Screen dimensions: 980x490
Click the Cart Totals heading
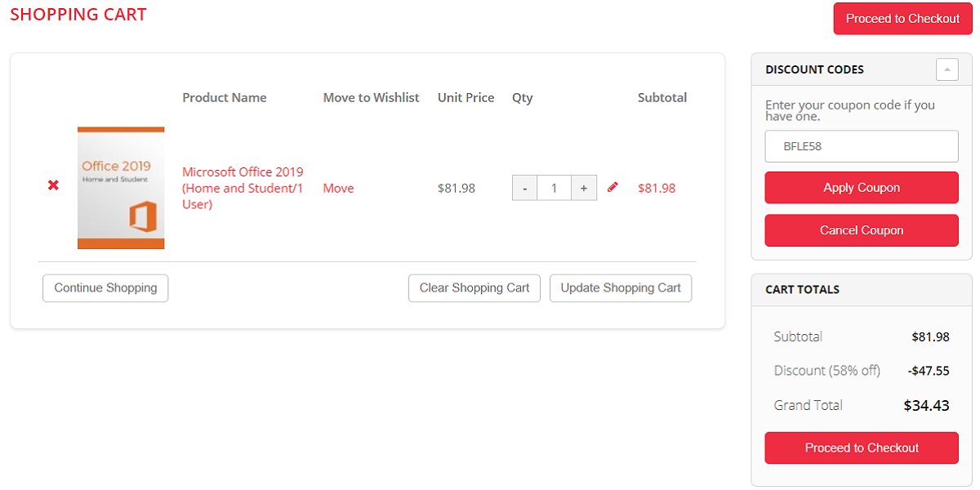point(802,289)
